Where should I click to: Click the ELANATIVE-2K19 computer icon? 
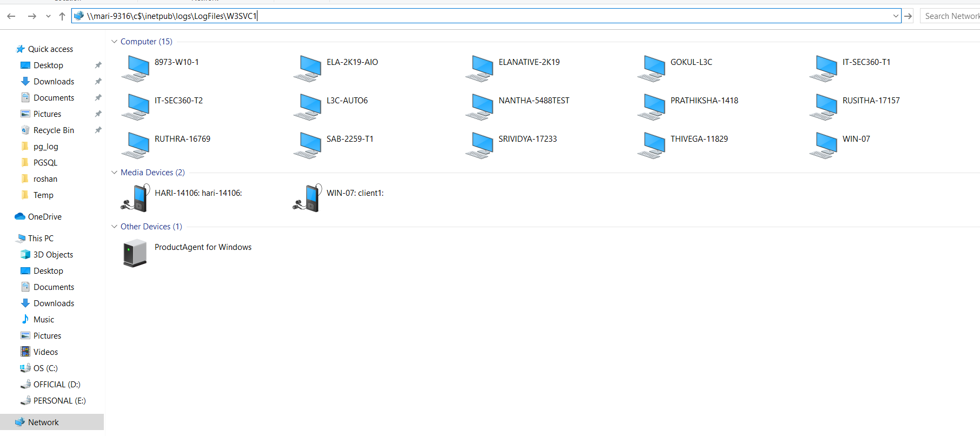pos(480,69)
